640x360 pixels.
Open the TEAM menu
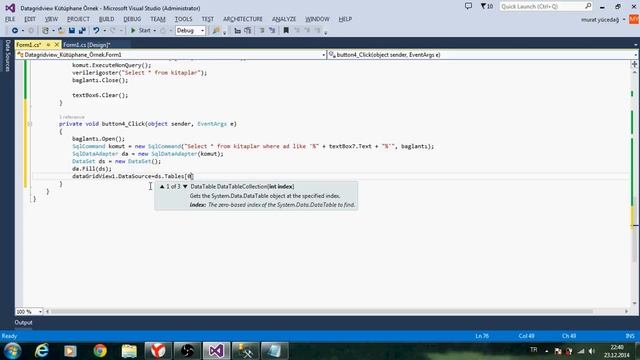click(158, 19)
